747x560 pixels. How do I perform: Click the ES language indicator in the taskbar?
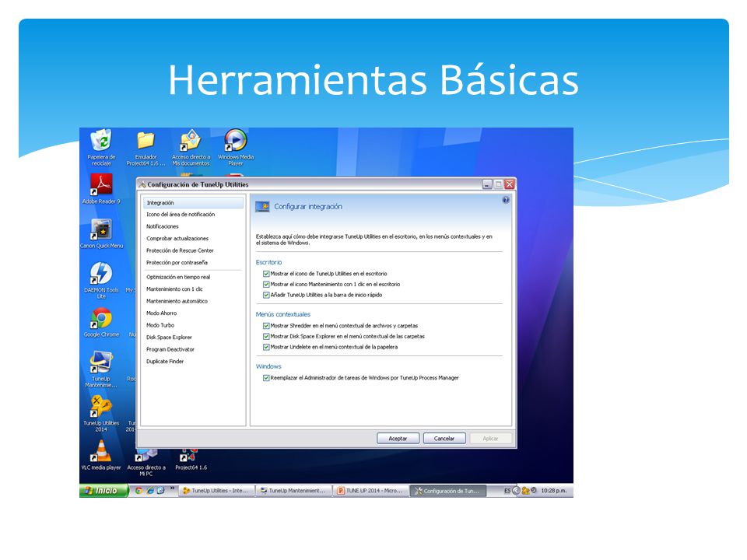[507, 491]
